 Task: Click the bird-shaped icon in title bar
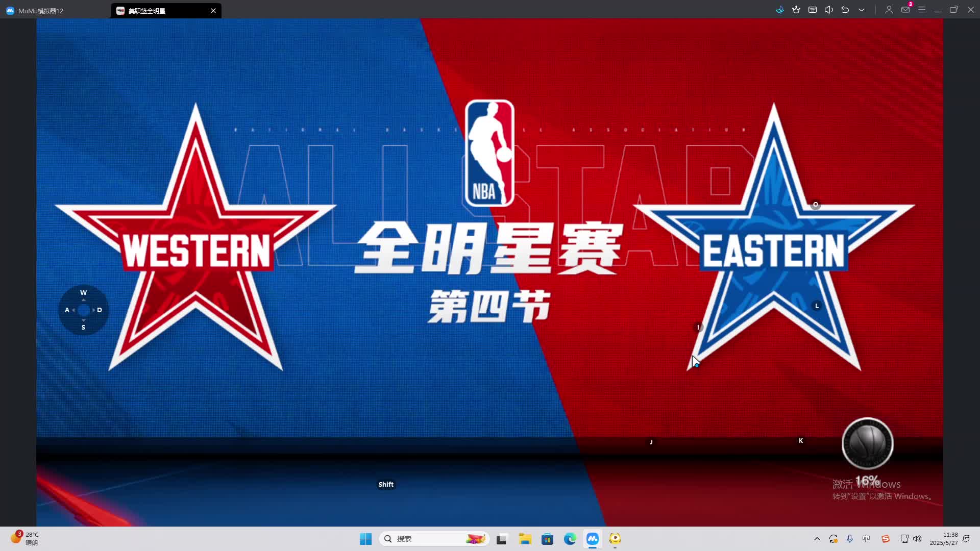click(x=779, y=10)
